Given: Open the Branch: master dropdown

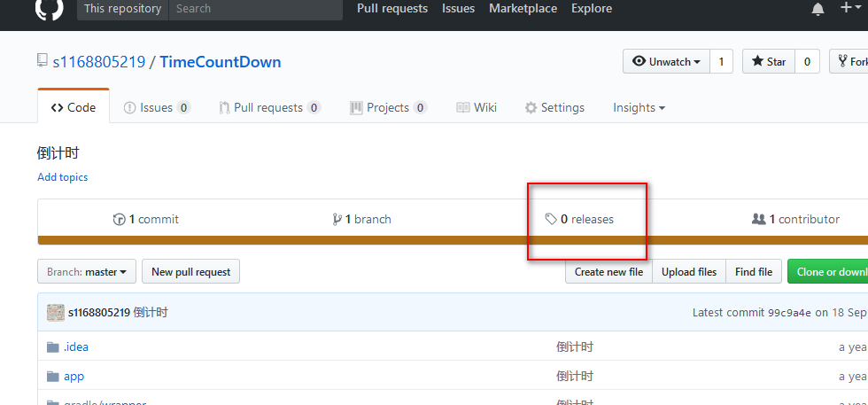Looking at the screenshot, I should click(87, 271).
